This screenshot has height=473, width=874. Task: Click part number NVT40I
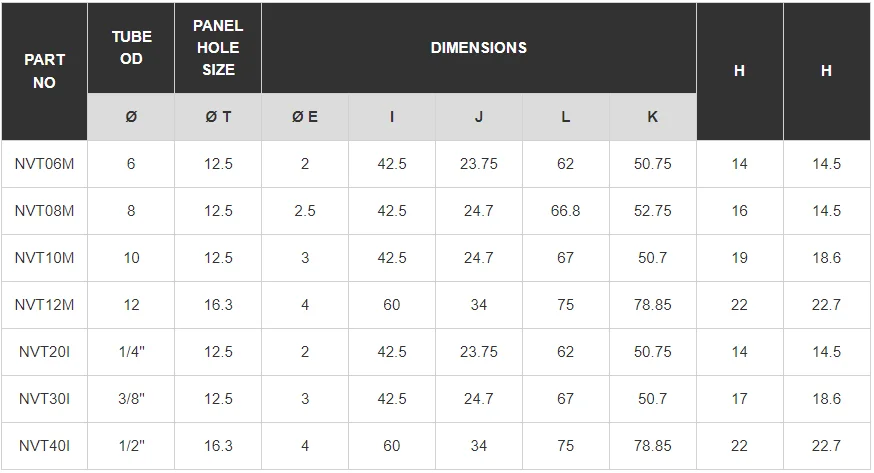click(x=45, y=446)
